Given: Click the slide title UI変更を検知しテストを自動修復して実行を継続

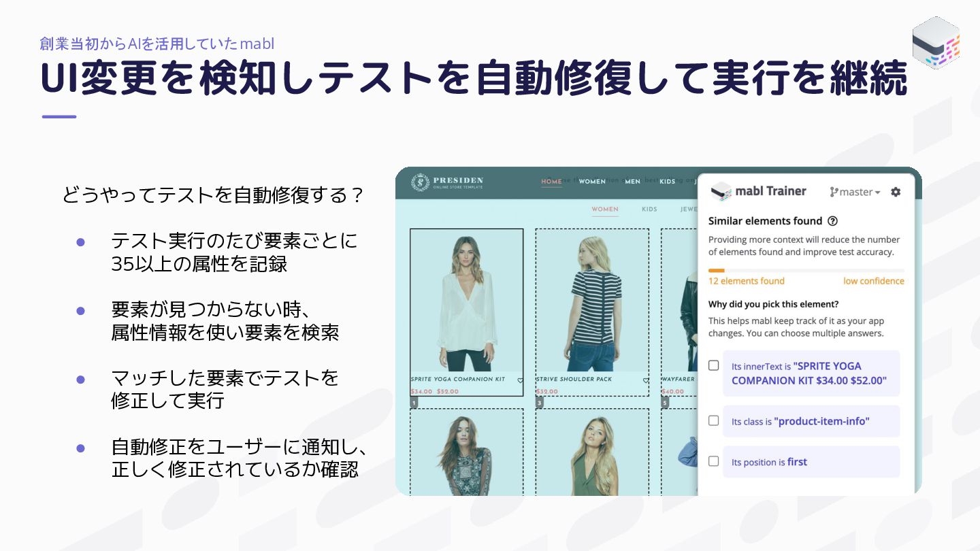Looking at the screenshot, I should pos(474,78).
